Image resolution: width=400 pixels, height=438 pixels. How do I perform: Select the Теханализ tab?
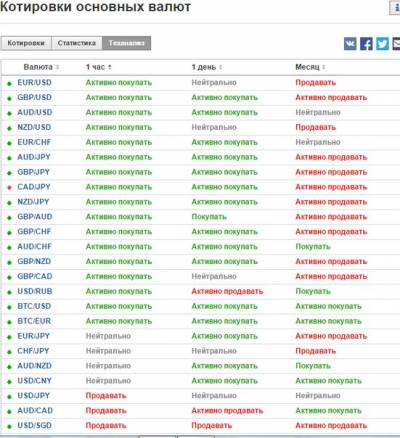click(127, 43)
